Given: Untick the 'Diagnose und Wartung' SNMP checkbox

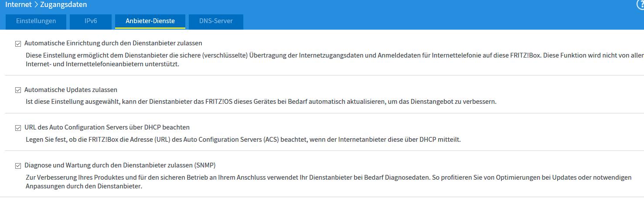Looking at the screenshot, I should pos(18,166).
